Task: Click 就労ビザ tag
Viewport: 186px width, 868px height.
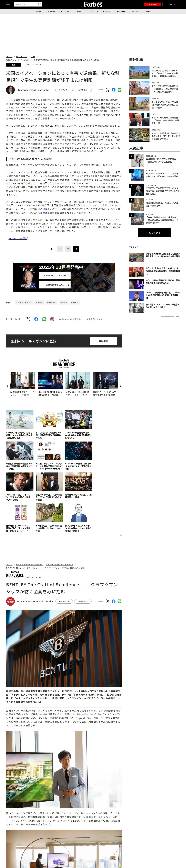Action: click(63, 303)
